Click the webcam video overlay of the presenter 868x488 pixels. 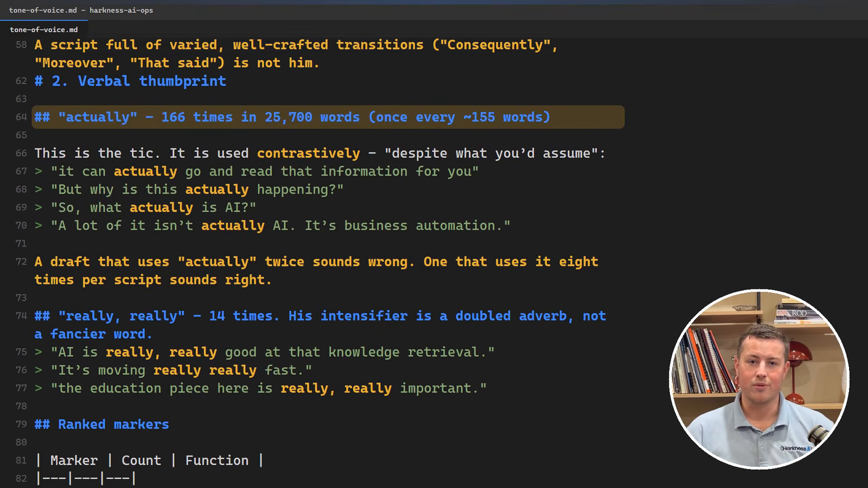(759, 379)
